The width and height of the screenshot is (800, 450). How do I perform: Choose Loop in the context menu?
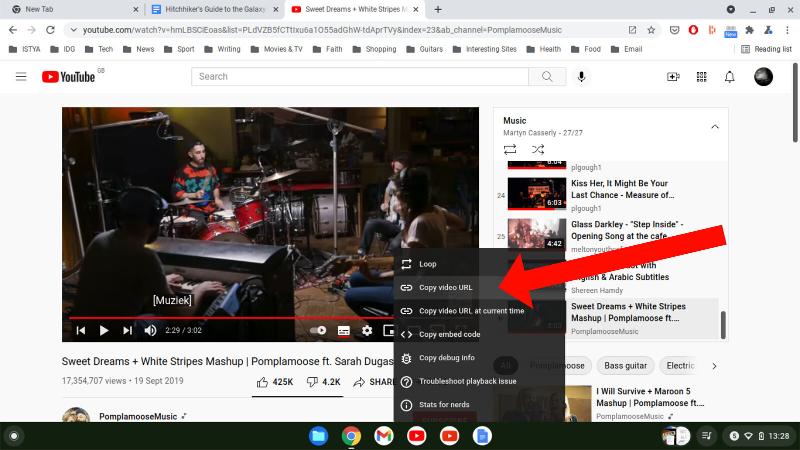pyautogui.click(x=479, y=264)
